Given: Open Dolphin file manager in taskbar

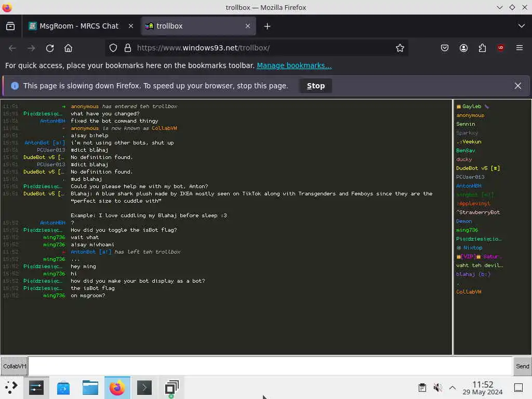Looking at the screenshot, I should coord(90,388).
